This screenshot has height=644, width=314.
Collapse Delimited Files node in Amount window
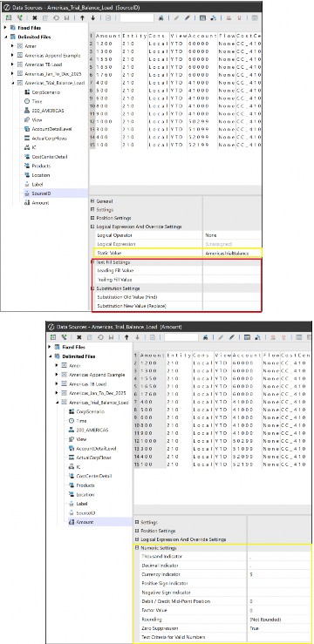click(x=50, y=356)
